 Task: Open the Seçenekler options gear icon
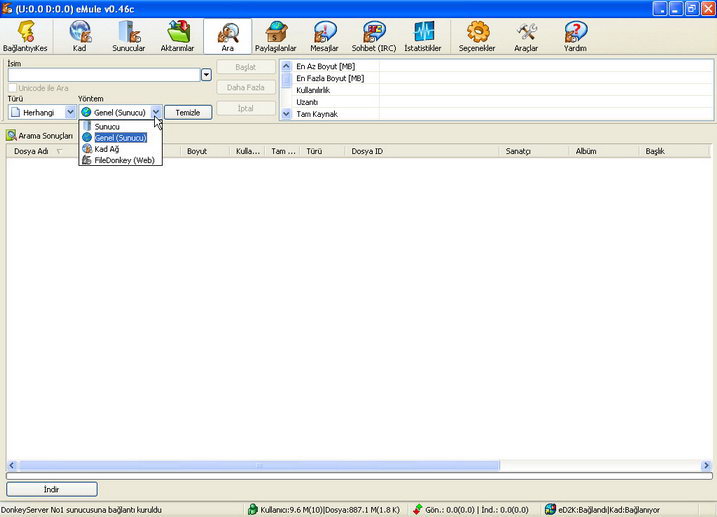pos(477,32)
